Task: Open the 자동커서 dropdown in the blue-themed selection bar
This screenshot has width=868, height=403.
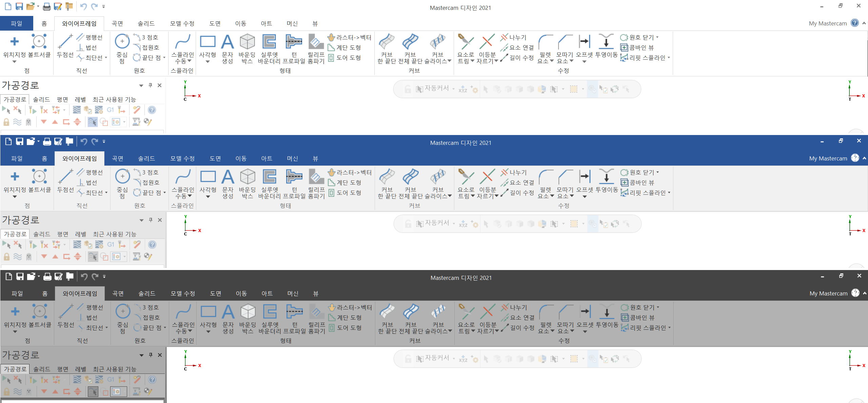Action: [454, 224]
